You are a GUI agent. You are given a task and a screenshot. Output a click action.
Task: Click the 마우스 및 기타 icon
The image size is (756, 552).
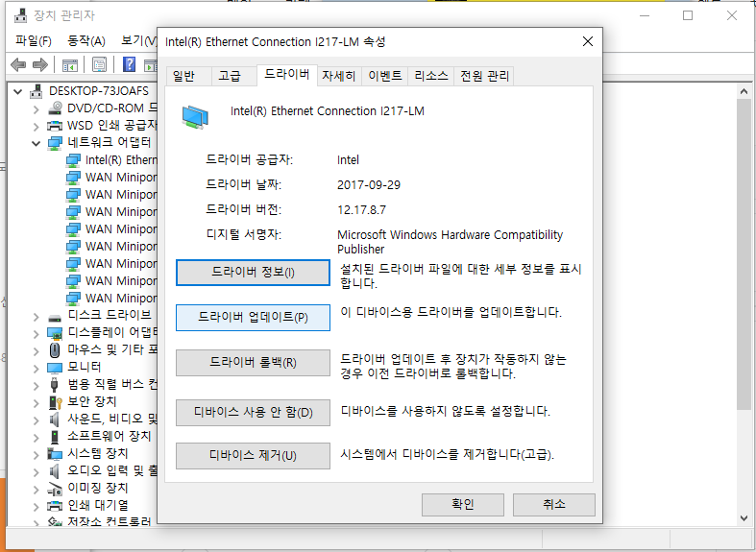pos(55,349)
